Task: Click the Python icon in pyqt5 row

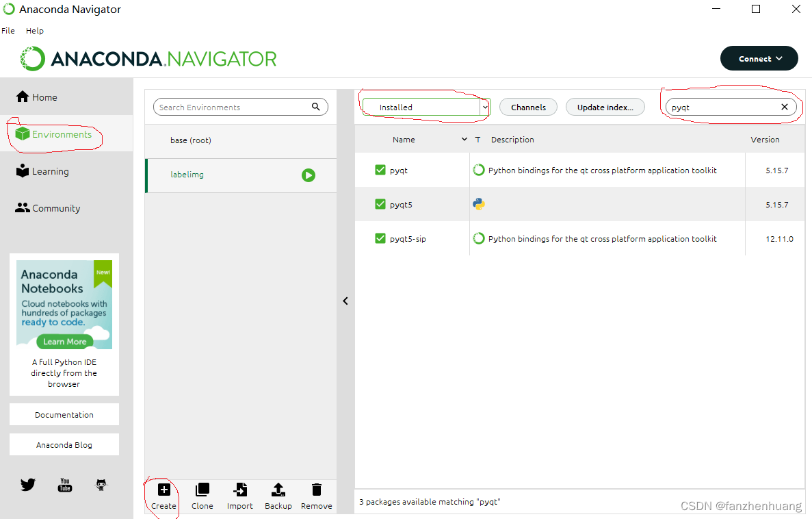Action: coord(479,204)
